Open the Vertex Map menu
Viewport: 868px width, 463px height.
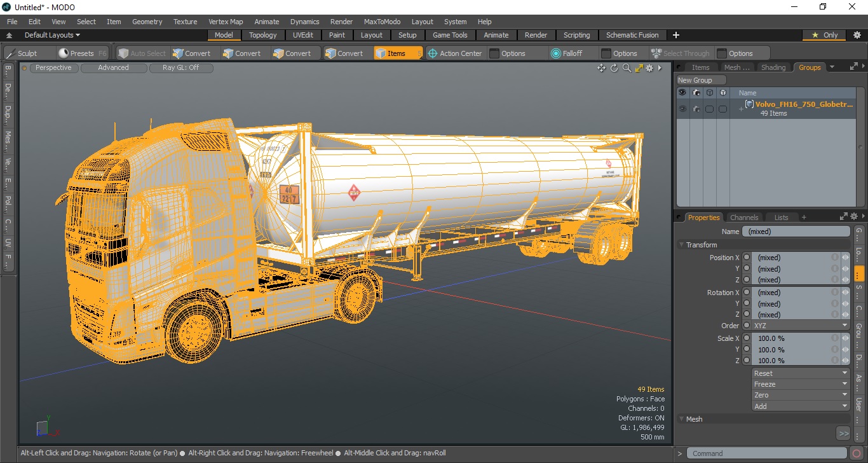226,22
